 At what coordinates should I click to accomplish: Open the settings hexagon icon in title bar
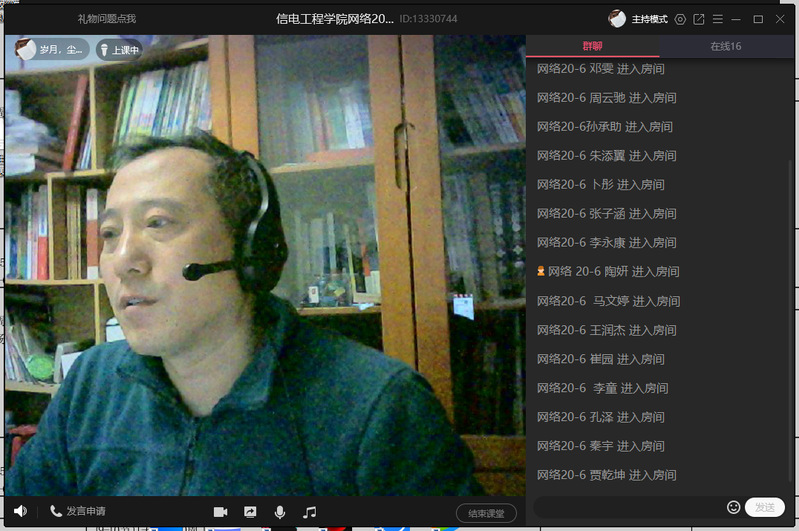tap(681, 19)
